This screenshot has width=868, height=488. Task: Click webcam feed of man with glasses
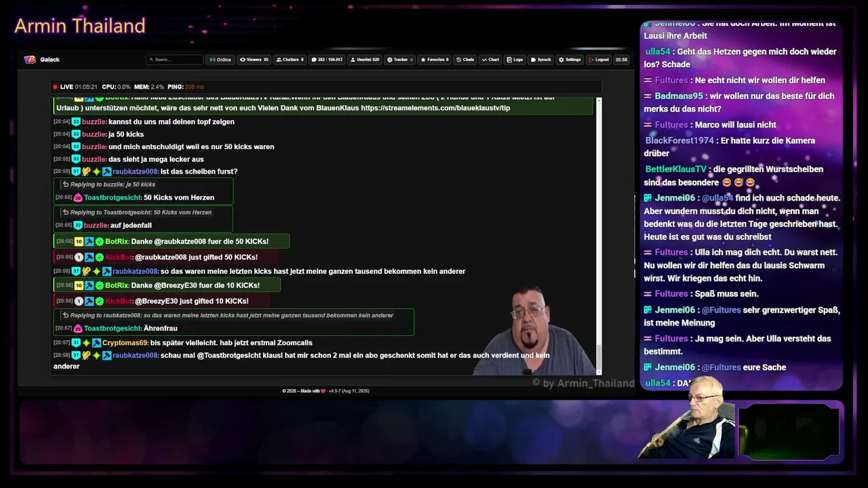536,331
